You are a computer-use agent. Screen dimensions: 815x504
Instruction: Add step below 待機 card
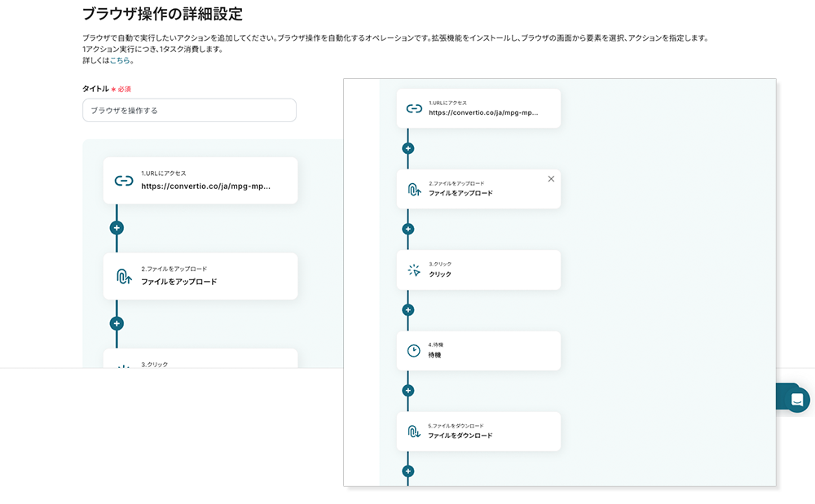408,390
